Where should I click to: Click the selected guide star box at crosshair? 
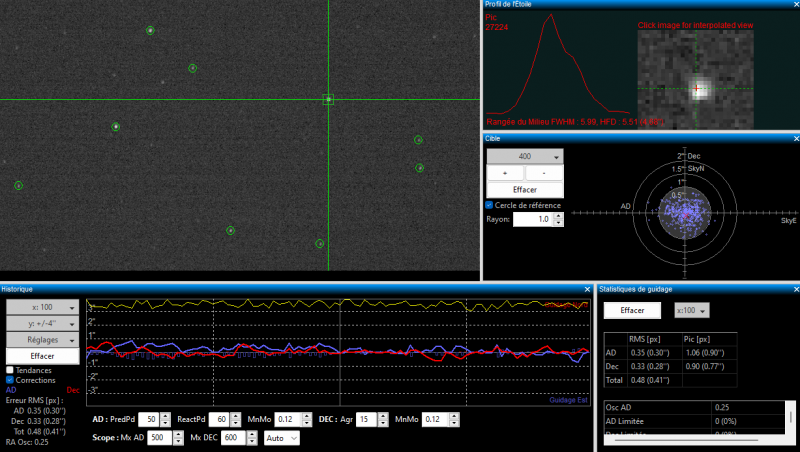point(328,99)
